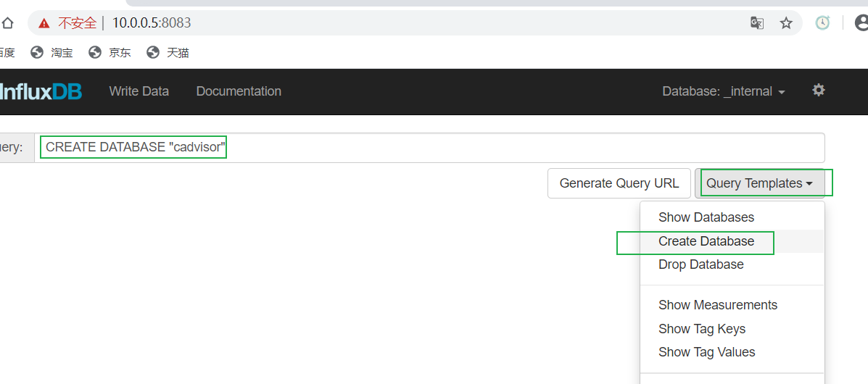Viewport: 868px width, 384px height.
Task: Click the bookmark star icon
Action: (786, 23)
